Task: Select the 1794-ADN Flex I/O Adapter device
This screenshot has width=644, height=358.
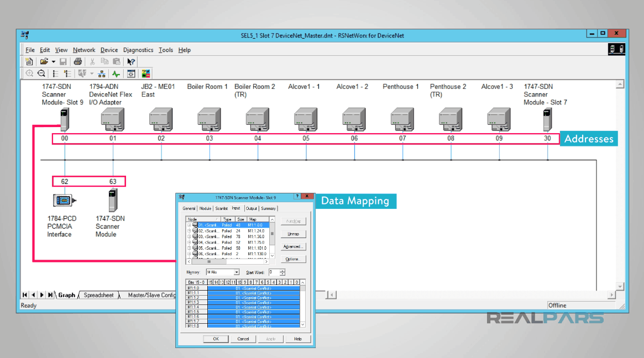Action: click(x=113, y=119)
